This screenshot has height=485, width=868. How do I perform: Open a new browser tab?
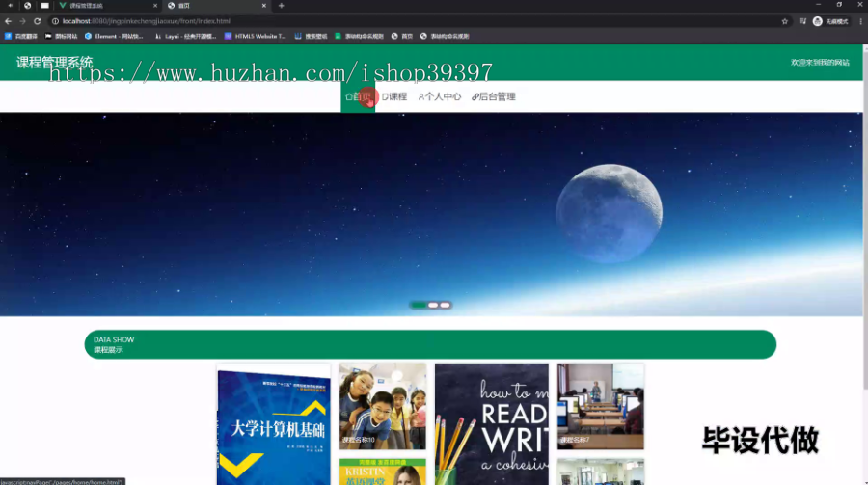pos(282,6)
